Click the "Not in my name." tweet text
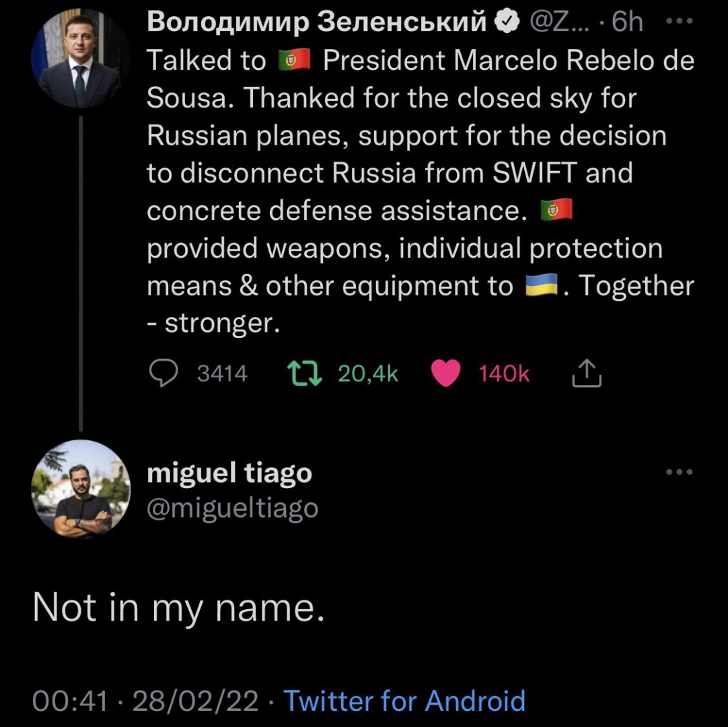 [x=178, y=609]
